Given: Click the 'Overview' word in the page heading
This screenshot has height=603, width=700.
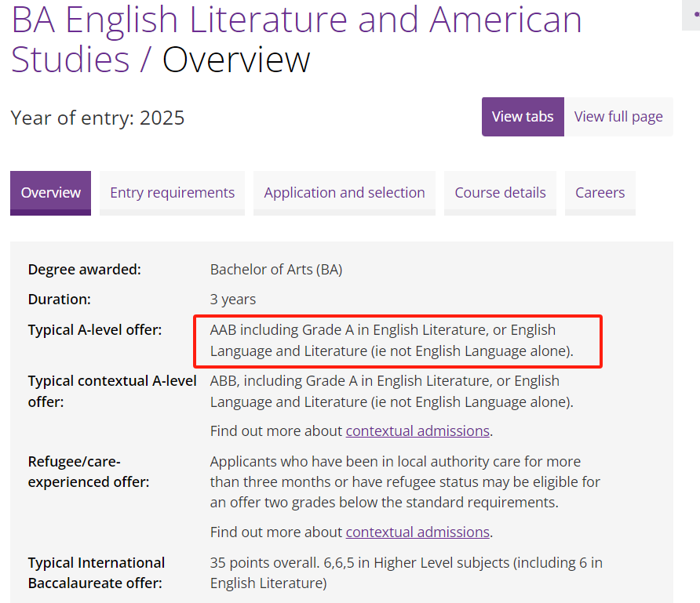Looking at the screenshot, I should [x=236, y=60].
